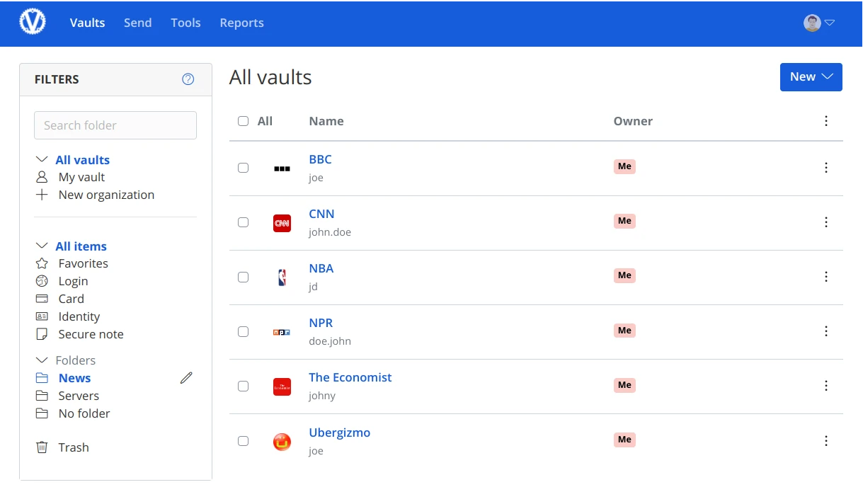The width and height of the screenshot is (863, 504).
Task: Click the Trash icon in sidebar
Action: coord(42,447)
